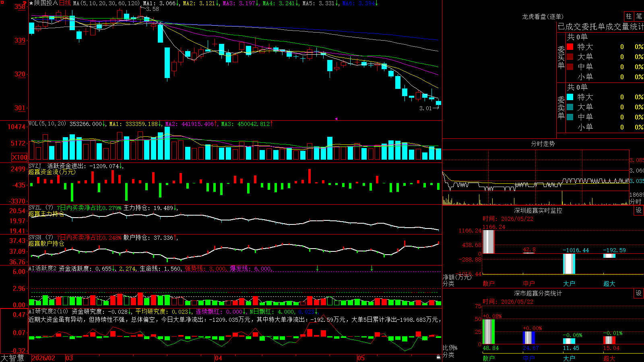Click the 散户持仓: 37.336 value
The width and height of the screenshot is (644, 362).
click(x=151, y=238)
